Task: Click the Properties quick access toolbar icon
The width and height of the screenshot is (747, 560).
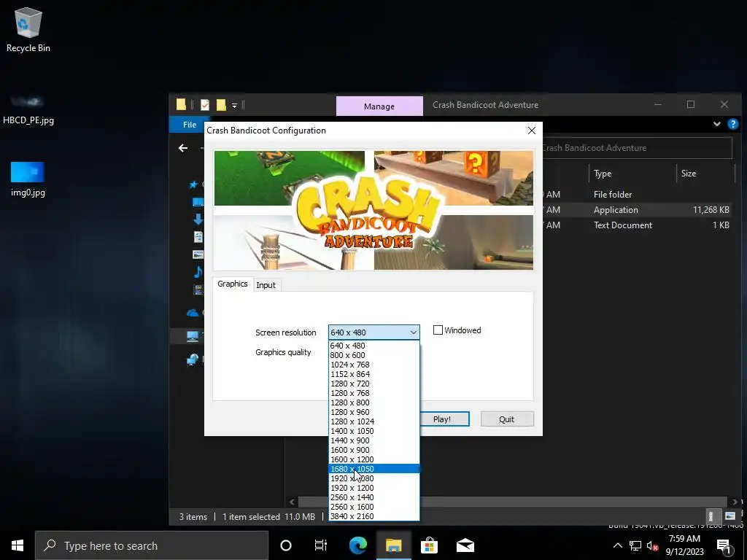Action: click(x=205, y=105)
